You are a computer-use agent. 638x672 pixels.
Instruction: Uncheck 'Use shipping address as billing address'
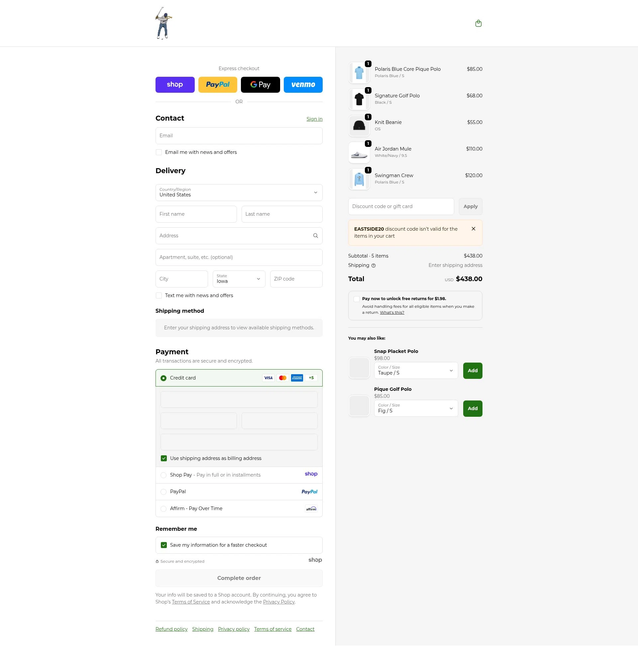(163, 458)
